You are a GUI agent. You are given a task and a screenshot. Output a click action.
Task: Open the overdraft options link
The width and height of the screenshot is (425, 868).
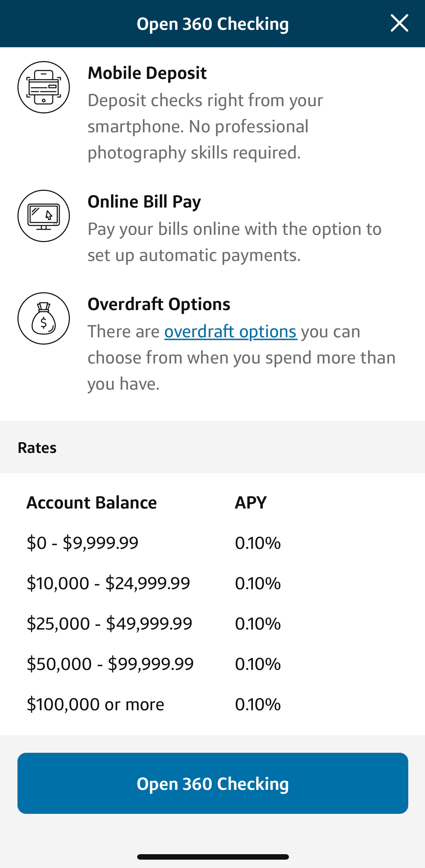(231, 331)
